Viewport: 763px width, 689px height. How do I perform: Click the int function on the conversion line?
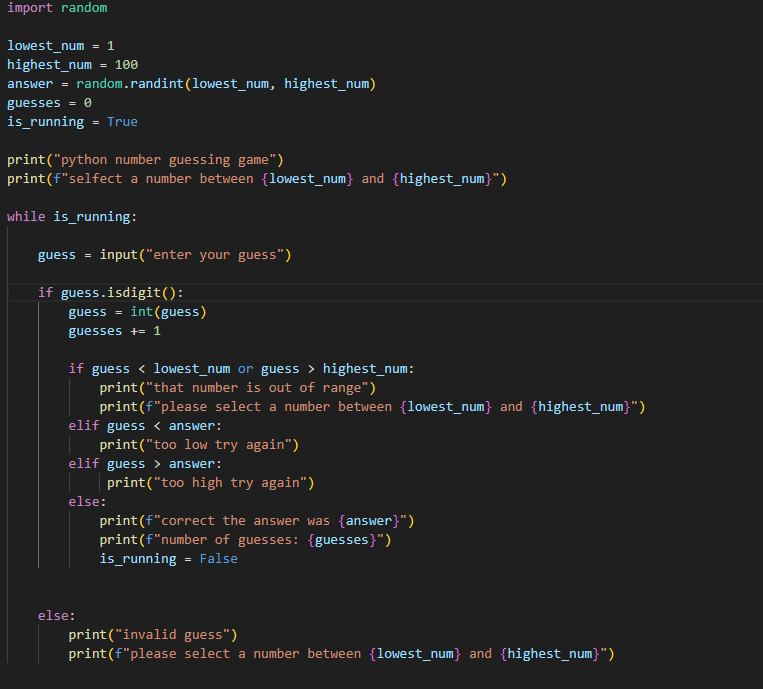tap(141, 312)
